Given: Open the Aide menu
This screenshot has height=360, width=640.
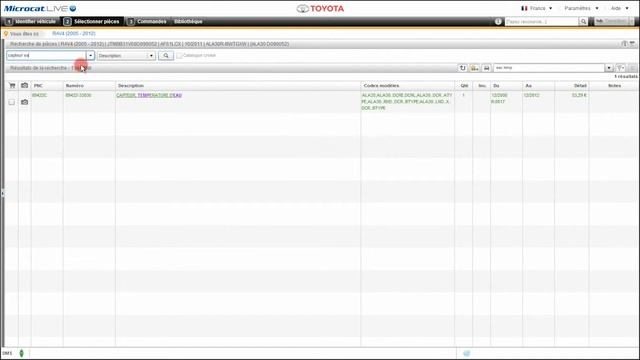Looking at the screenshot, I should click(619, 8).
